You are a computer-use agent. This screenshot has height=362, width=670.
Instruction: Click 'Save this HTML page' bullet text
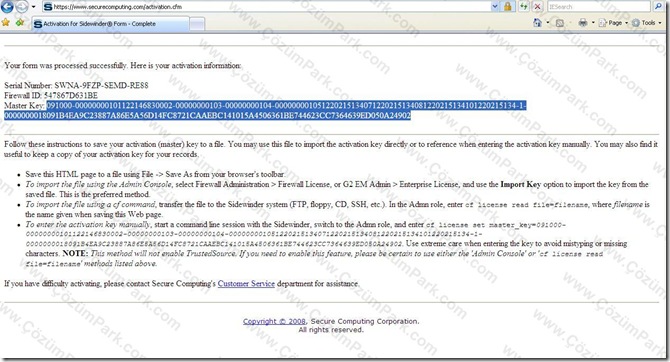coord(155,174)
